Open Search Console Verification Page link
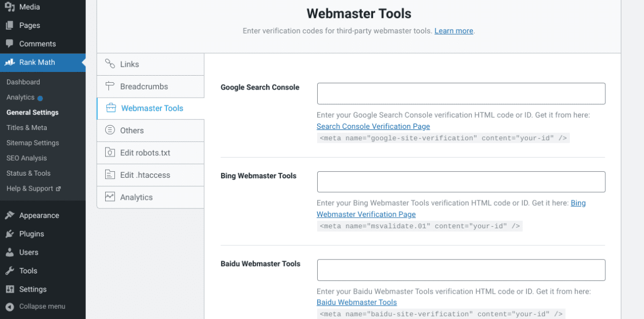644x319 pixels. click(x=373, y=126)
